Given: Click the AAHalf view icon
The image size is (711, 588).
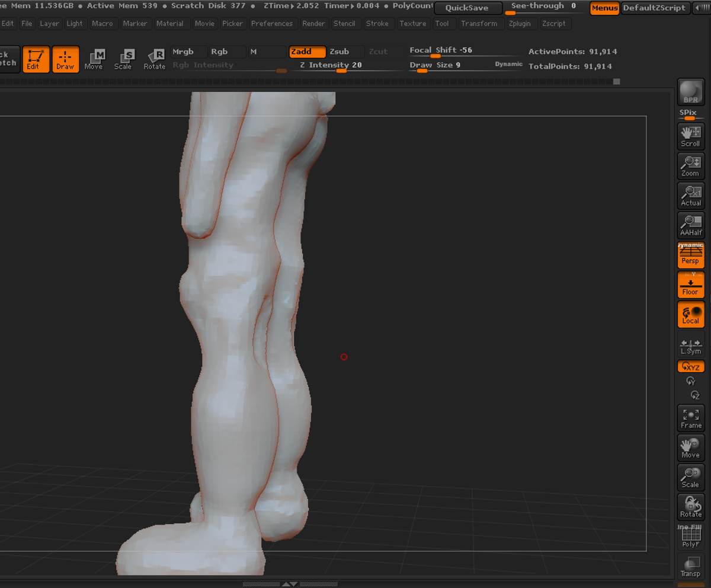Looking at the screenshot, I should (690, 225).
